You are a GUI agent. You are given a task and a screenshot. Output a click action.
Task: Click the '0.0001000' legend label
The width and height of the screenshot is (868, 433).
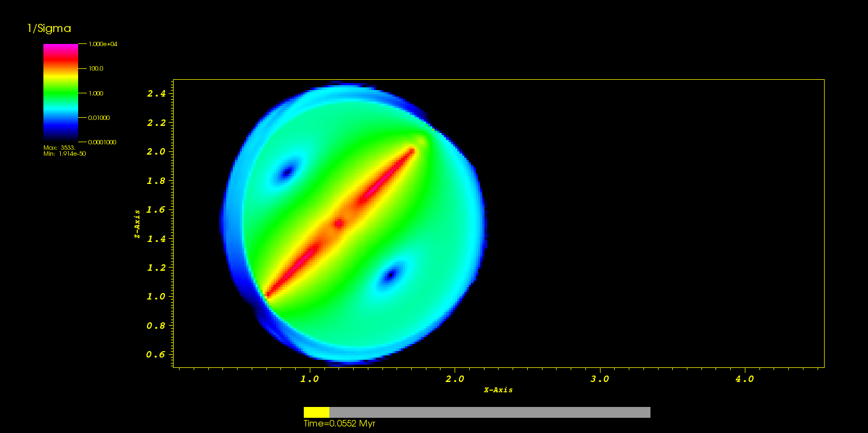(103, 142)
